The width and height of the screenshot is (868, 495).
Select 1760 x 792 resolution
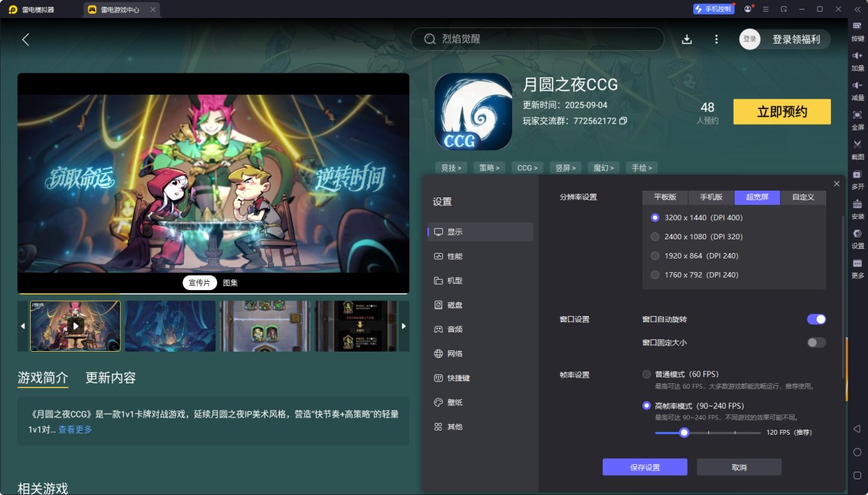[x=655, y=275]
